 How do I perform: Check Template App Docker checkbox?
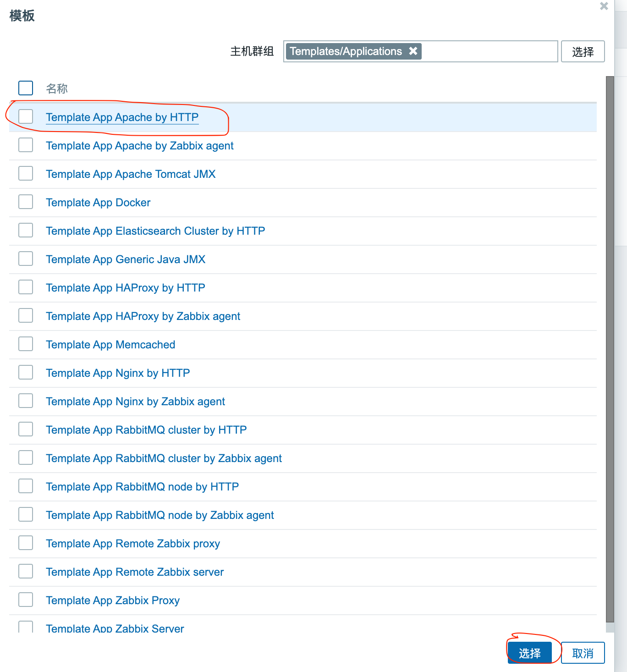26,202
